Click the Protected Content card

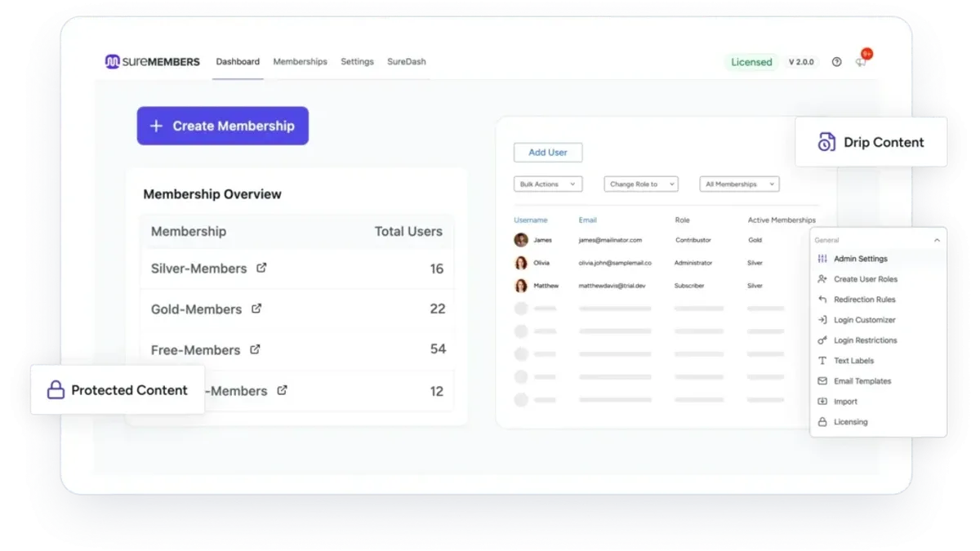(x=118, y=389)
